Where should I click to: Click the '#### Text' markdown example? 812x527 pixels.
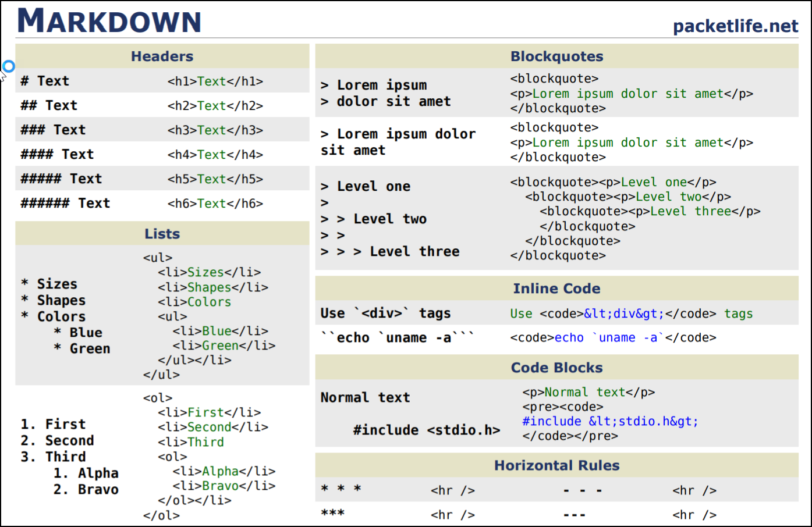pos(57,154)
